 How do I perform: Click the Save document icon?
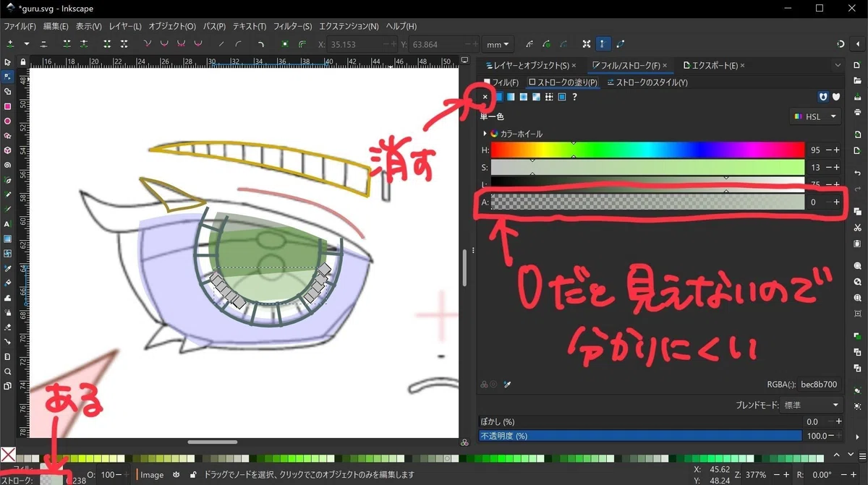[857, 97]
